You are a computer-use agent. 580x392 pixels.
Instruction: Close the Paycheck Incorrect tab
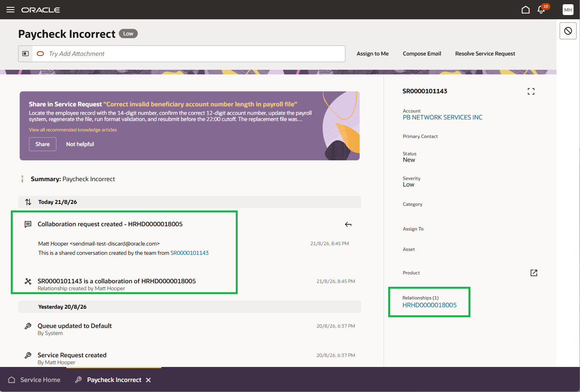click(148, 380)
